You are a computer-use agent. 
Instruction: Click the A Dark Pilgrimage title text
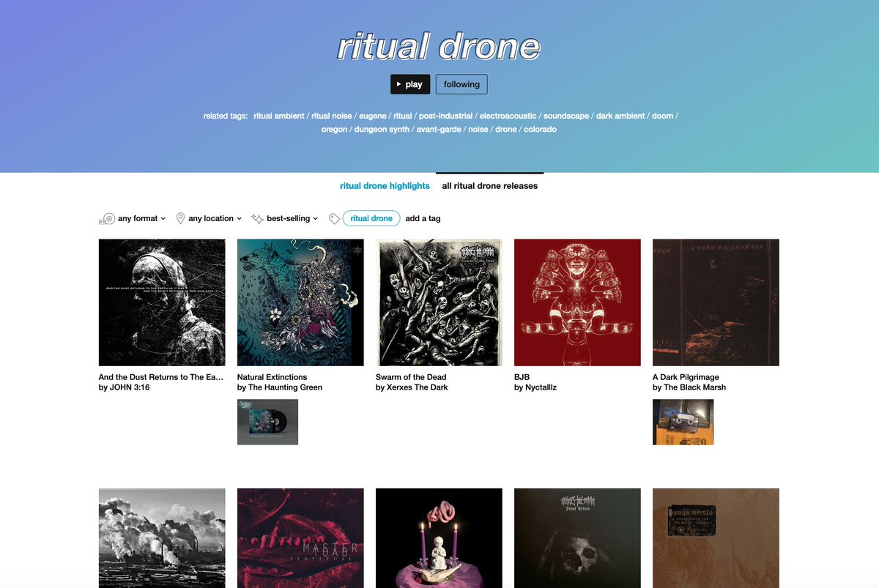[686, 377]
